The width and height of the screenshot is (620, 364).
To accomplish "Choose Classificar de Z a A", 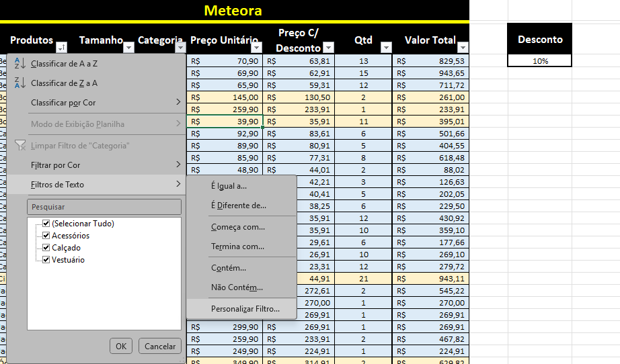I will 96,83.
